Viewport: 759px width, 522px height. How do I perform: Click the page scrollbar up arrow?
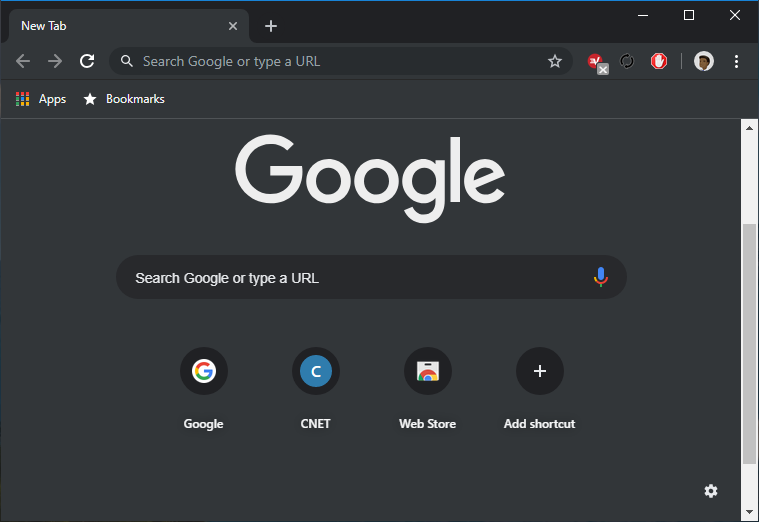749,128
